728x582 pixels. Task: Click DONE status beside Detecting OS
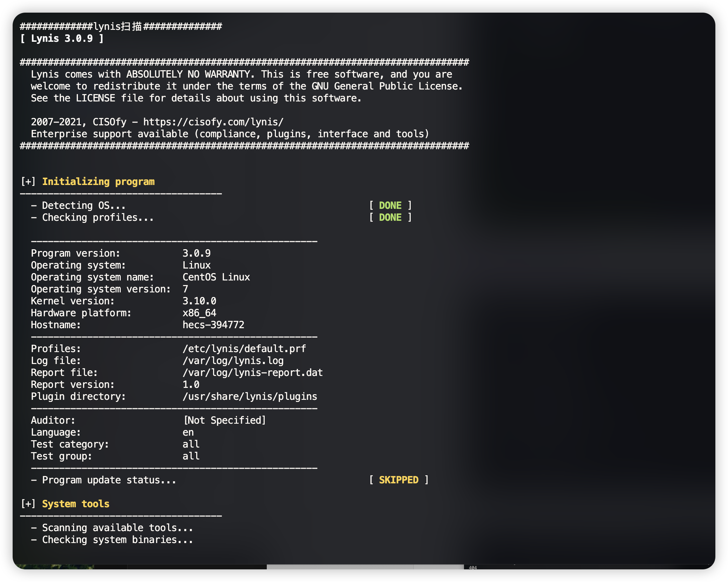[x=390, y=205]
